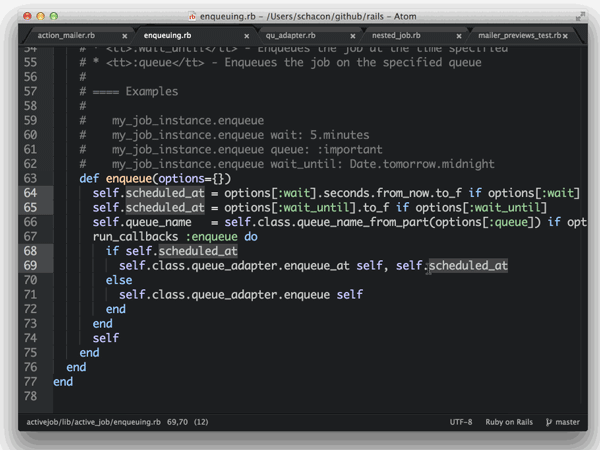Click the Ruby file icon in title bar
Viewport: 600px width, 450px height.
tap(192, 17)
